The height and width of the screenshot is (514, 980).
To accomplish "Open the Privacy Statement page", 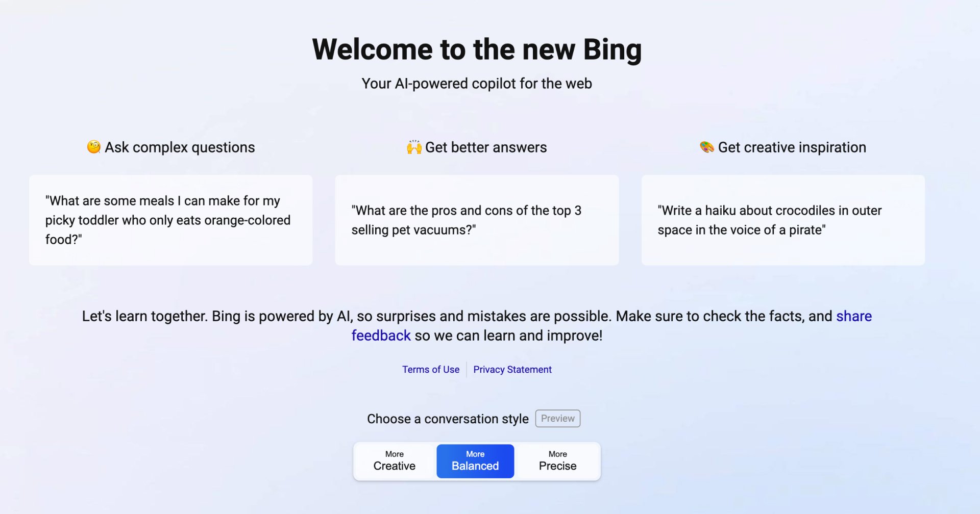I will click(x=512, y=369).
